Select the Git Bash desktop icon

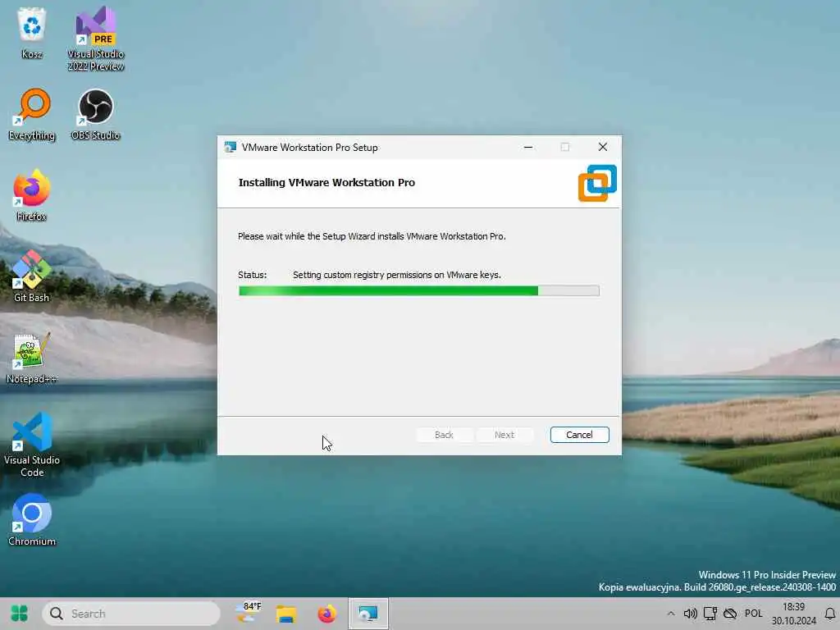tap(32, 277)
